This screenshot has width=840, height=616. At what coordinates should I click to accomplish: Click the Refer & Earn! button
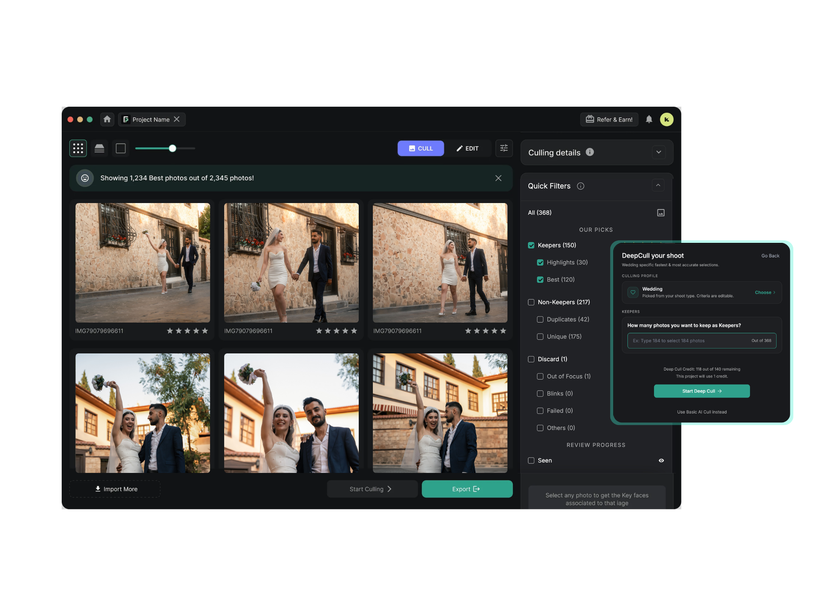(x=609, y=119)
